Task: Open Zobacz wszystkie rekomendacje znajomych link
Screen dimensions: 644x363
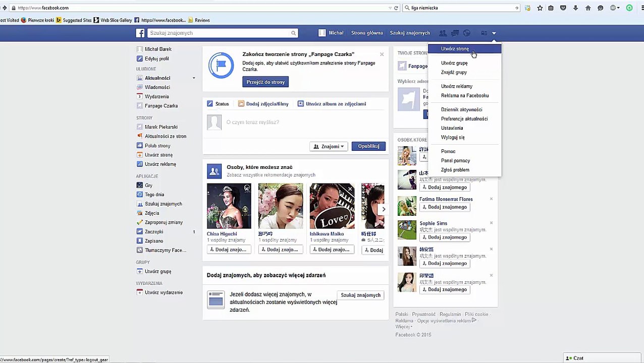Action: 271,175
